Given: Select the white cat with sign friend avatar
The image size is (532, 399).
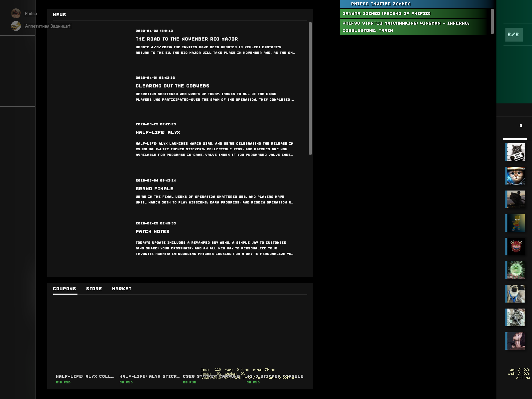Looking at the screenshot, I should pos(516,152).
